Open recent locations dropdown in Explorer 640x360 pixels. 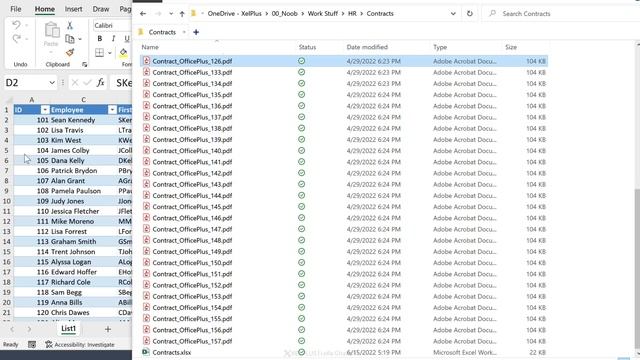pos(171,14)
